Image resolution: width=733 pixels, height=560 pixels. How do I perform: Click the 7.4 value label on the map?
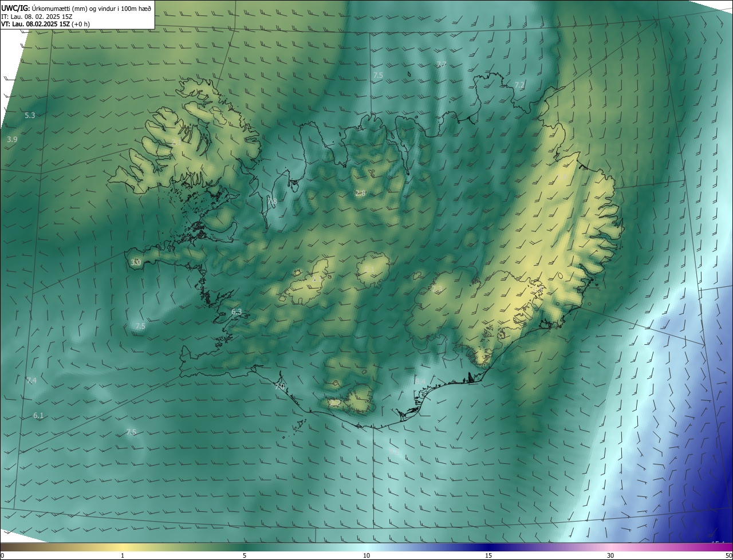click(x=31, y=381)
